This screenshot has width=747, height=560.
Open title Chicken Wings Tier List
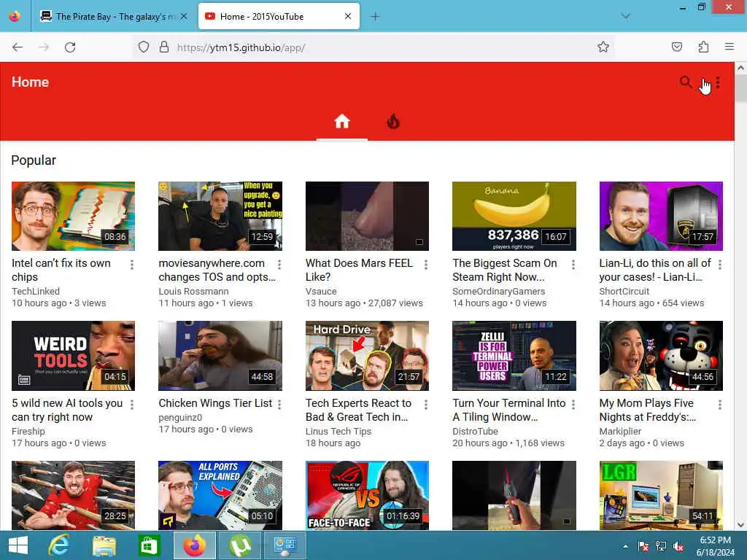tap(215, 403)
